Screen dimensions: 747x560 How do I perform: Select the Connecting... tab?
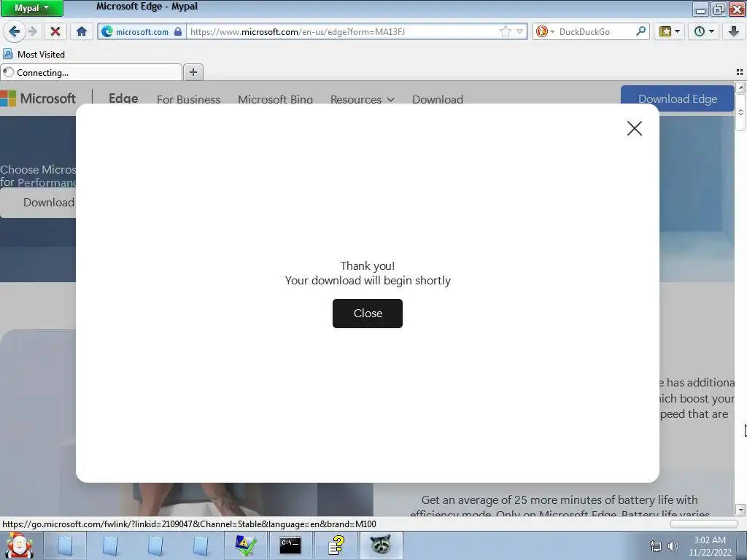(91, 72)
